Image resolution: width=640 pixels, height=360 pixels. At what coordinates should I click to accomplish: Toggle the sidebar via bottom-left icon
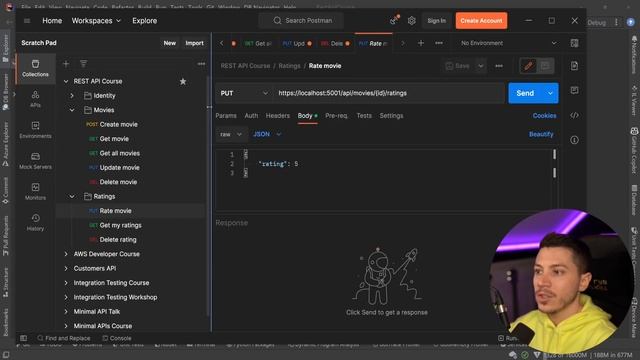pos(24,338)
